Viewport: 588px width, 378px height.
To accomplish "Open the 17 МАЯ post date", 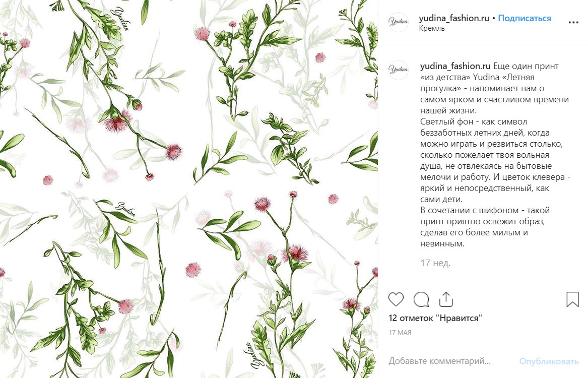I will click(400, 332).
